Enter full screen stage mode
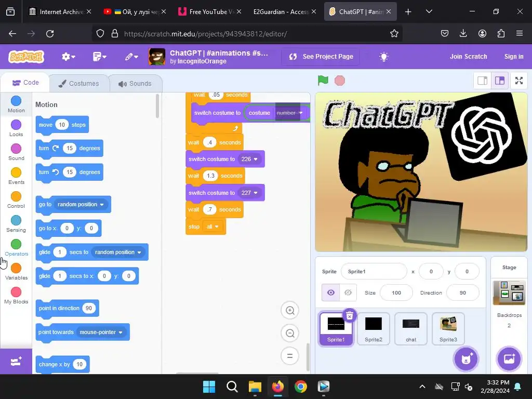The height and width of the screenshot is (399, 532). coord(519,81)
